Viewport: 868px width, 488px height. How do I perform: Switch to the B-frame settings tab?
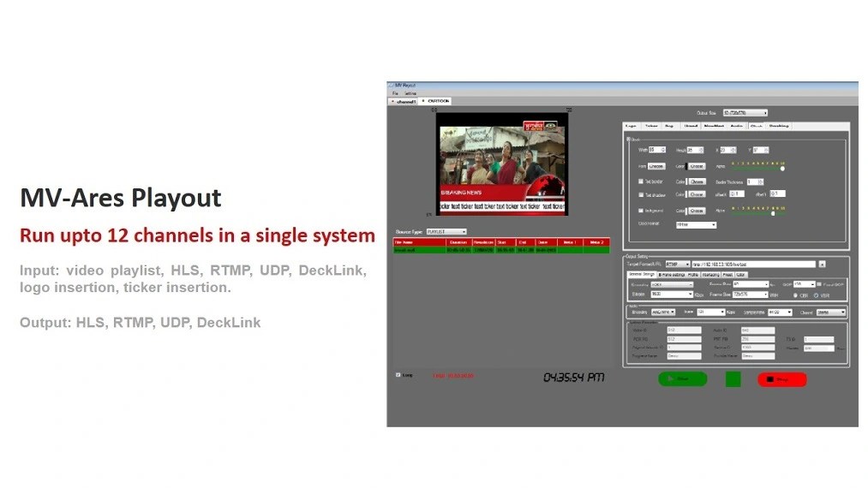point(672,275)
